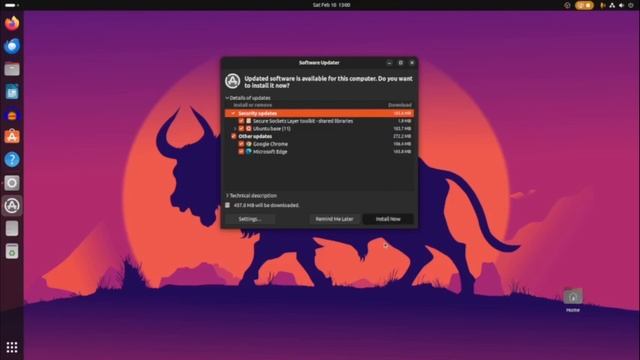This screenshot has width=640, height=360.
Task: Open the clock and calendar in the top bar
Action: tap(331, 5)
